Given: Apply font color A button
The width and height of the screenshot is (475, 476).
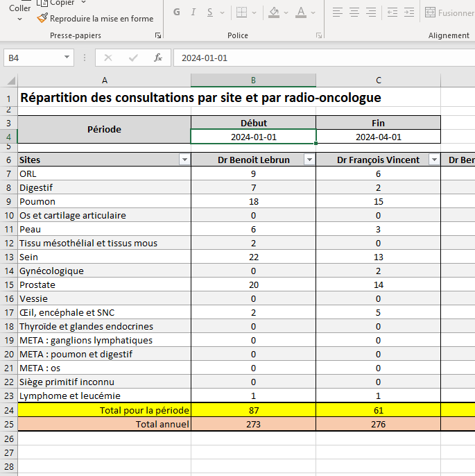Looking at the screenshot, I should click(x=301, y=12).
